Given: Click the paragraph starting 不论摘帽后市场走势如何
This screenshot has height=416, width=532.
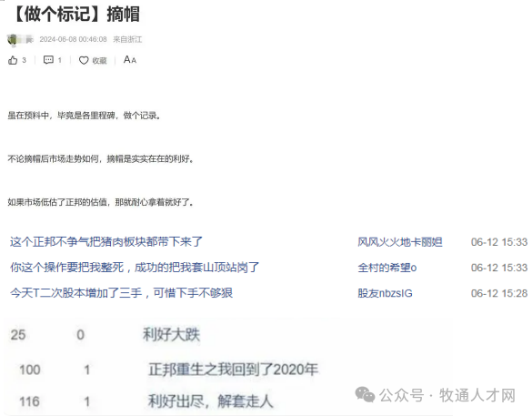Looking at the screenshot, I should (100, 158).
